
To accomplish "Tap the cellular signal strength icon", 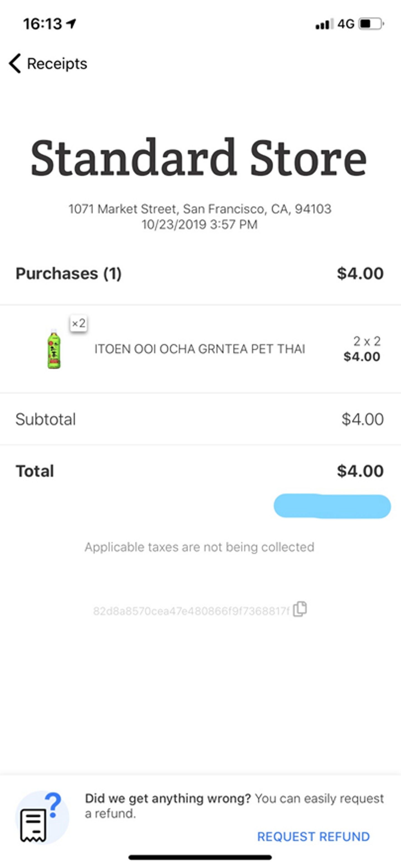I will [x=324, y=24].
